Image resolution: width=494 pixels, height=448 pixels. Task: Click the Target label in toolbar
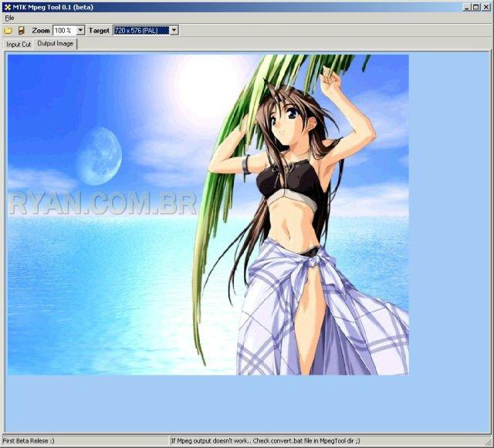pos(99,30)
